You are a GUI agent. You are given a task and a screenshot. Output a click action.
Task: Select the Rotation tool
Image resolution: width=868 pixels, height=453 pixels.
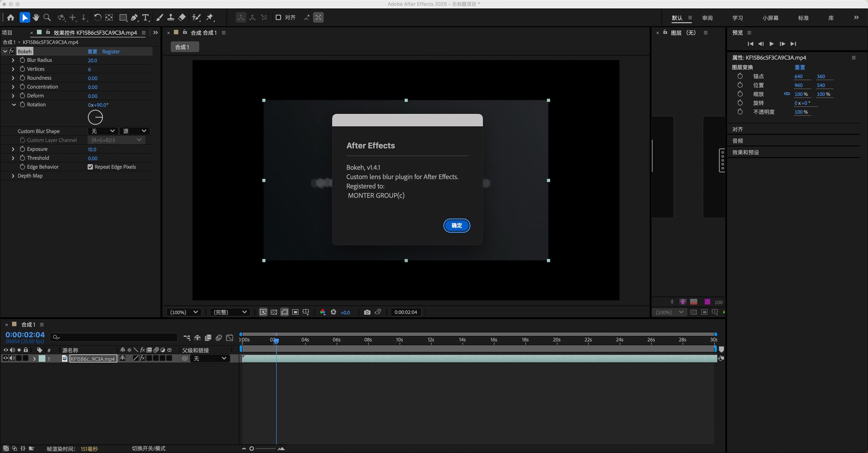97,18
